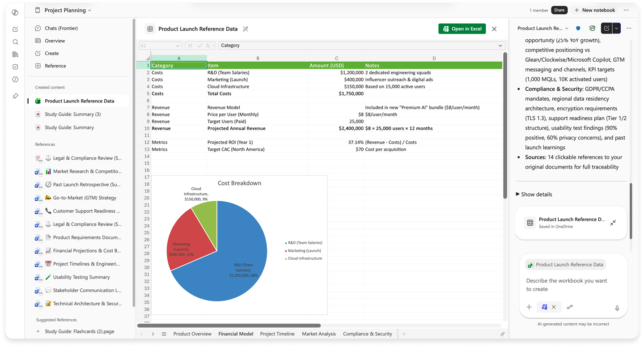The height and width of the screenshot is (347, 644).
Task: Open the library icon in the left rail
Action: coord(15,55)
